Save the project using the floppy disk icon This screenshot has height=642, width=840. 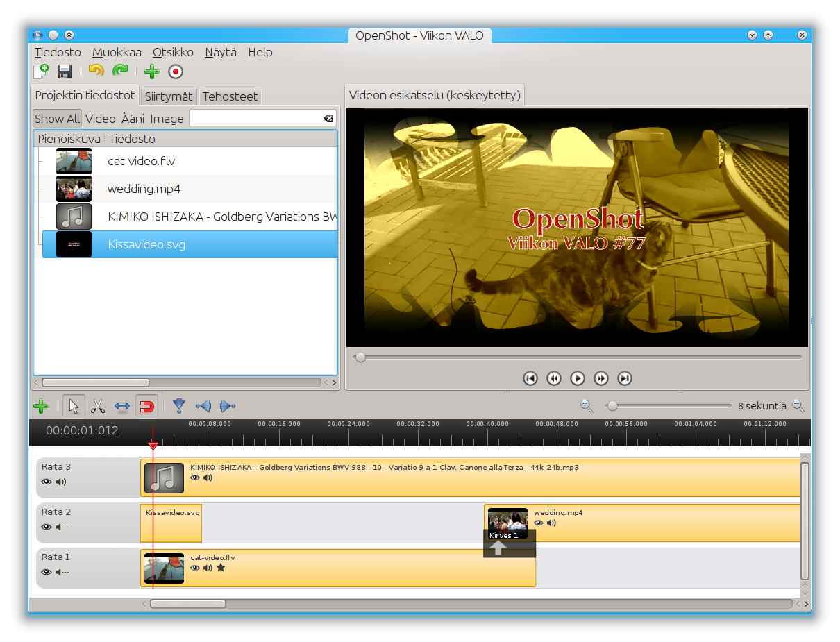point(65,71)
